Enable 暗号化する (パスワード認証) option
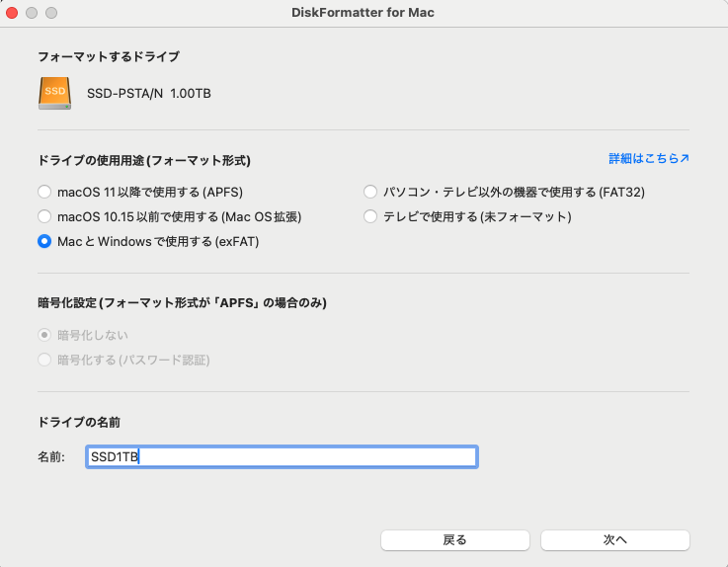Image resolution: width=728 pixels, height=567 pixels. pos(44,360)
